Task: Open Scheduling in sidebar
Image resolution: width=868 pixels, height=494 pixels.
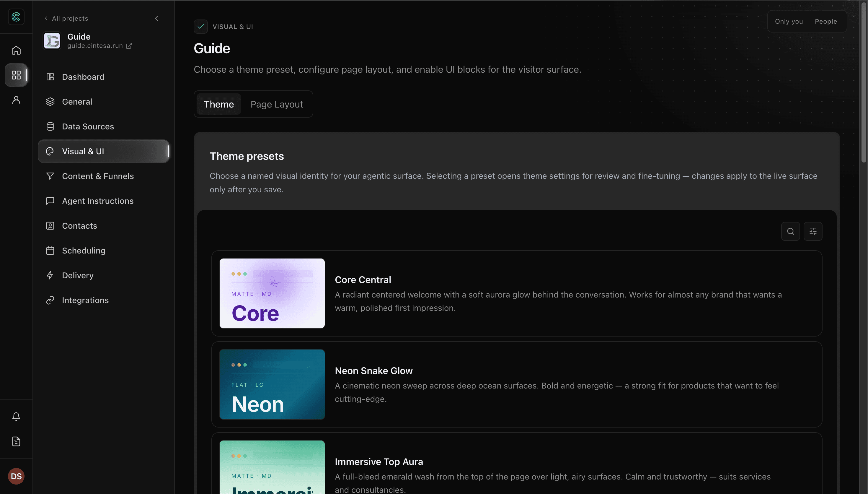Action: pyautogui.click(x=104, y=250)
